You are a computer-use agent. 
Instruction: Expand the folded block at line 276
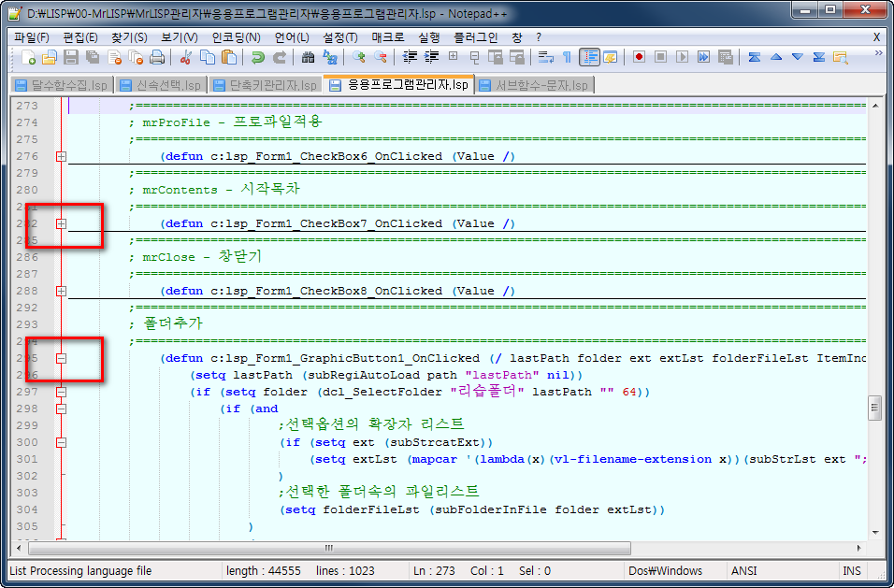[x=61, y=157]
